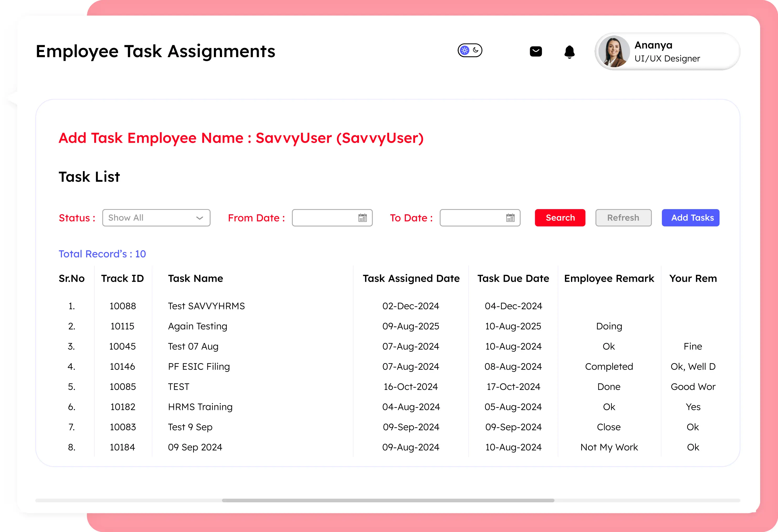
Task: Click the moon icon in theme switch
Action: click(x=476, y=50)
